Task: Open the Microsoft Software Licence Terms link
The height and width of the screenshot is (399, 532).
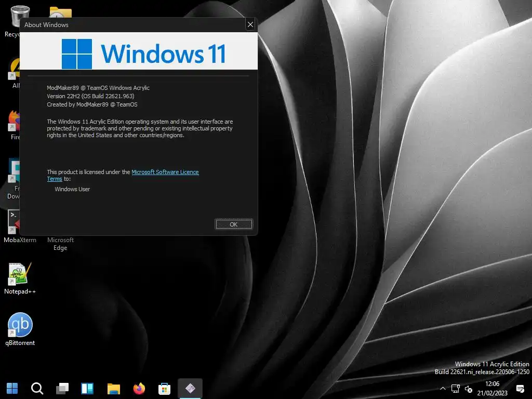Action: click(x=165, y=172)
